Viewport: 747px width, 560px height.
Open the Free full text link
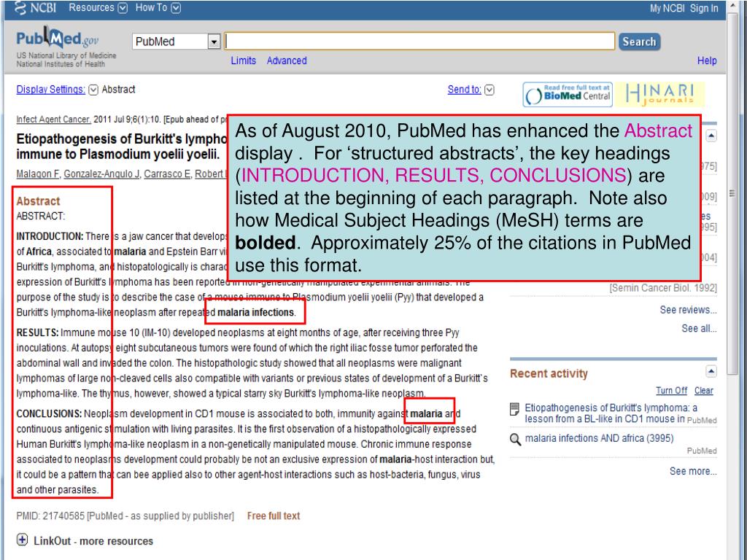click(x=274, y=516)
